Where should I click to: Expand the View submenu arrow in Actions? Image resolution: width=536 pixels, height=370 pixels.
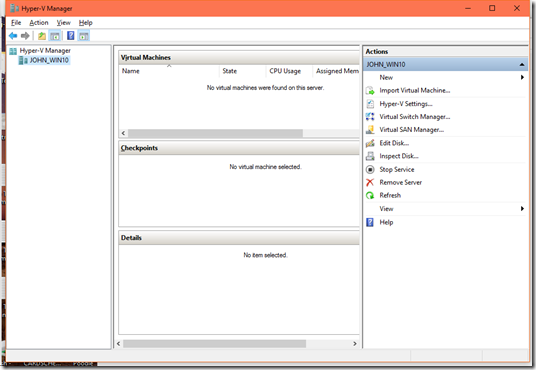point(522,209)
